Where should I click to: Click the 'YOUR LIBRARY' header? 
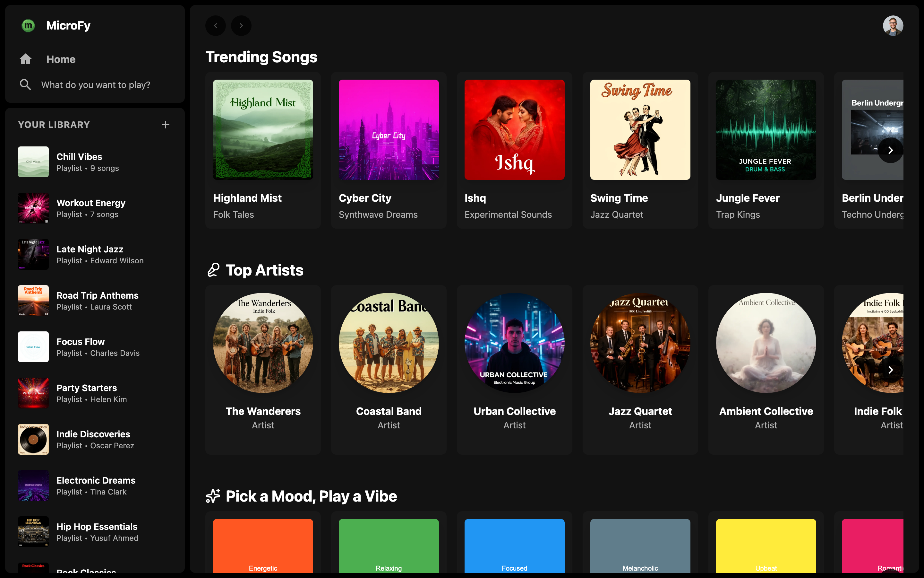pyautogui.click(x=54, y=125)
